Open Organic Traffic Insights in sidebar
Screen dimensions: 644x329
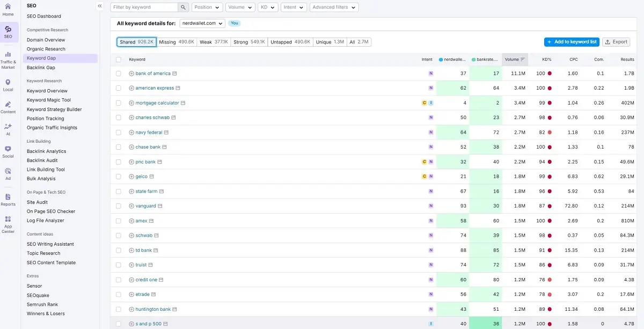pos(52,128)
